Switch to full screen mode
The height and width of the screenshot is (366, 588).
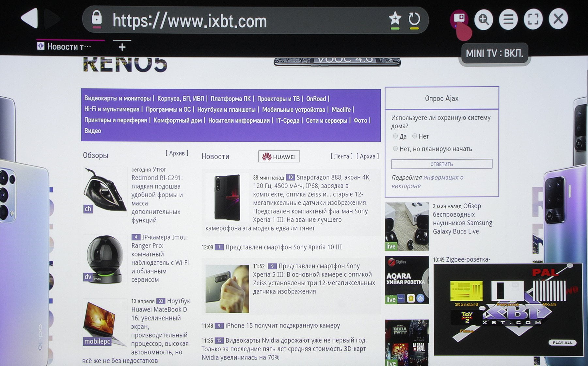click(533, 19)
